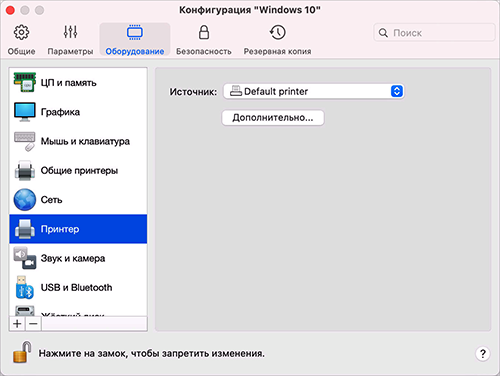Go to Резервная копия tab
Screen dimensions: 500x376
[277, 39]
